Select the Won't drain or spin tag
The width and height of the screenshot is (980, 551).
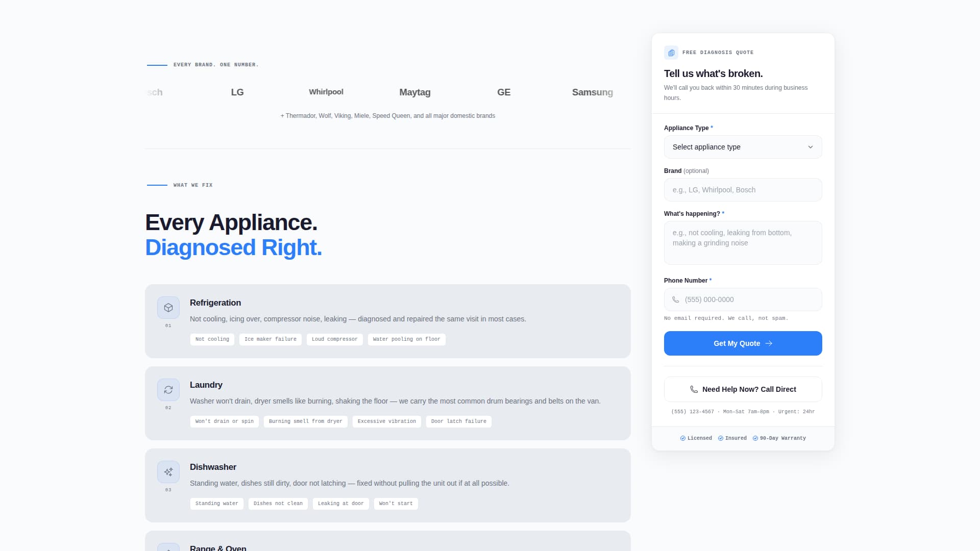tap(225, 421)
